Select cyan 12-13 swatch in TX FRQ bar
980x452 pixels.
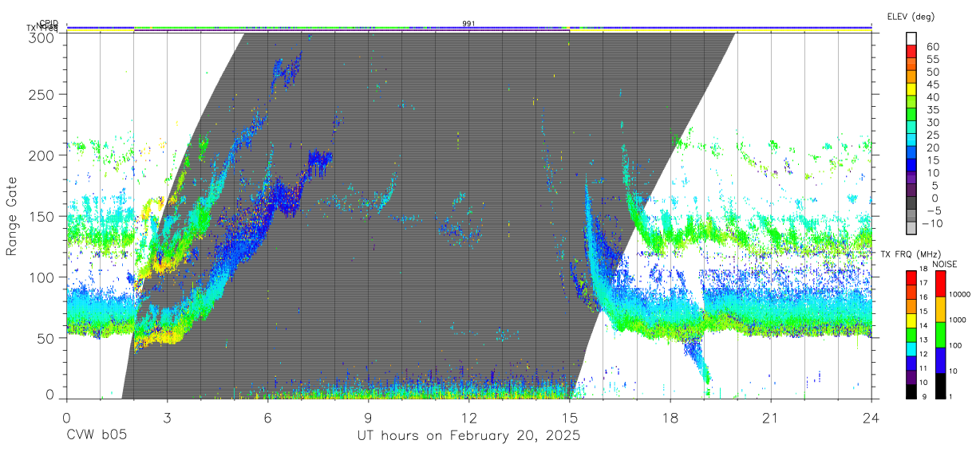tap(911, 348)
